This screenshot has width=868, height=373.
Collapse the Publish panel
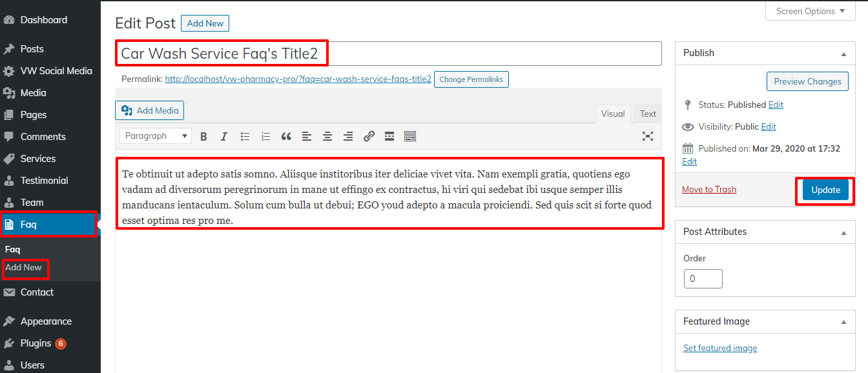pyautogui.click(x=843, y=53)
